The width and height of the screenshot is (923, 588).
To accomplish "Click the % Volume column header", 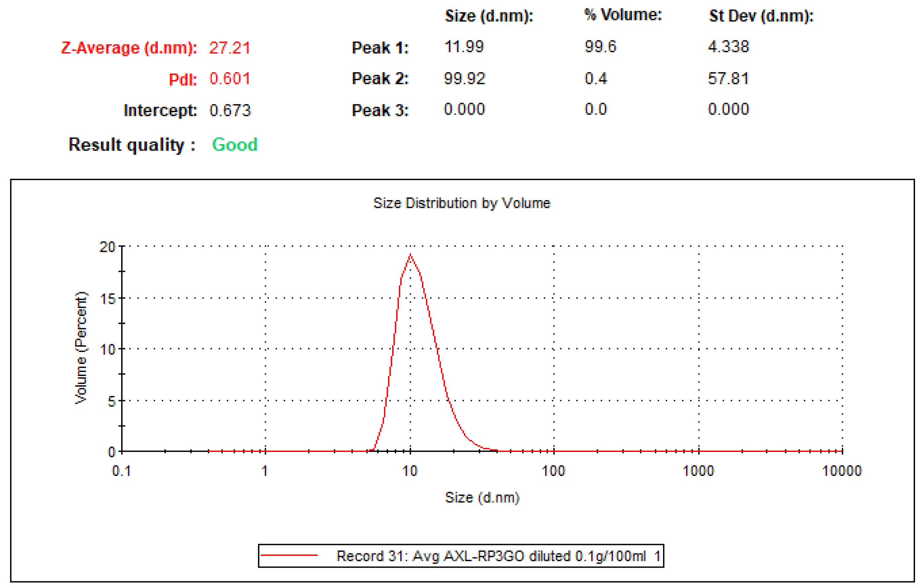I will [623, 15].
